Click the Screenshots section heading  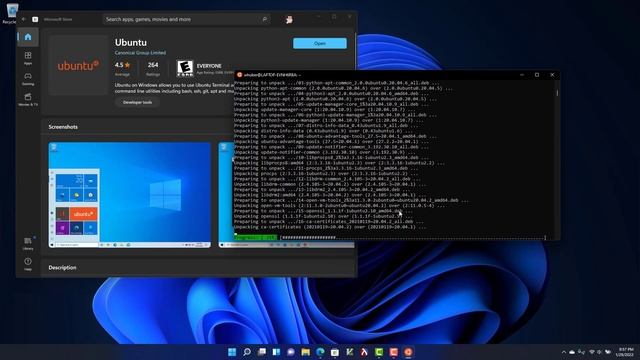pyautogui.click(x=63, y=127)
